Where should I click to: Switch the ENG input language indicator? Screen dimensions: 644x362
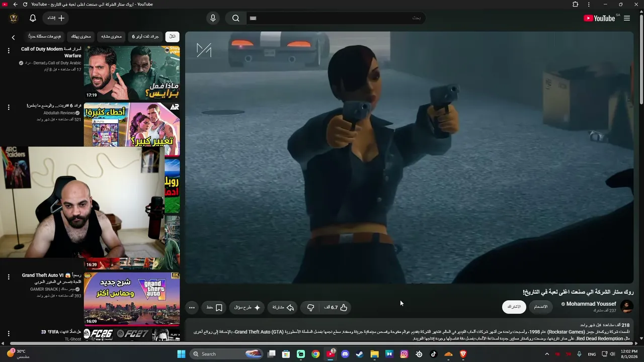592,354
